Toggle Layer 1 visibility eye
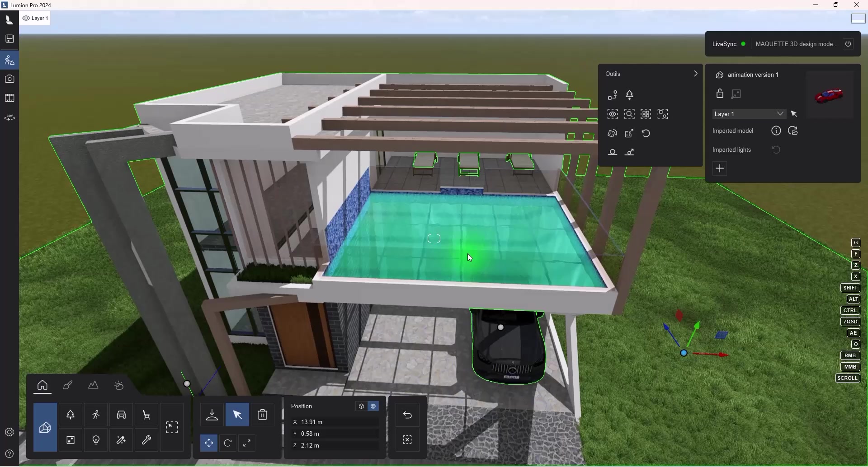 26,19
